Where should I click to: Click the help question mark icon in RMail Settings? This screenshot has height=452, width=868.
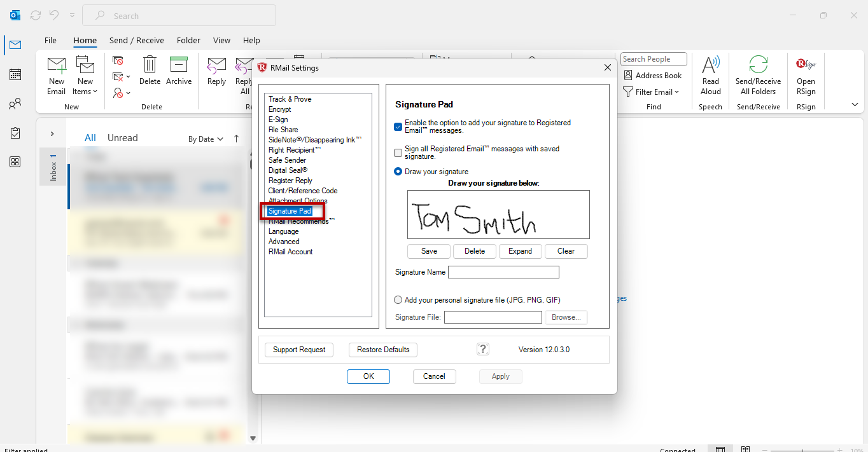pos(483,349)
